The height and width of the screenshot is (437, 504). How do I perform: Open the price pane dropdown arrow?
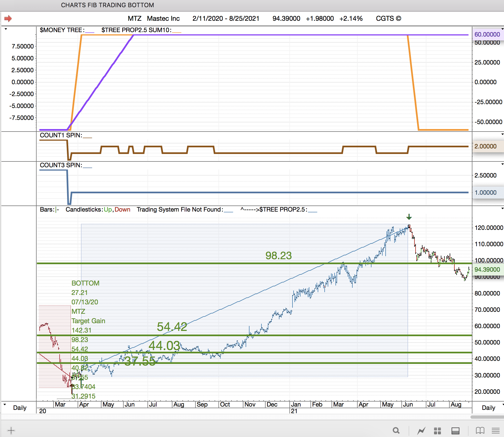(x=502, y=209)
